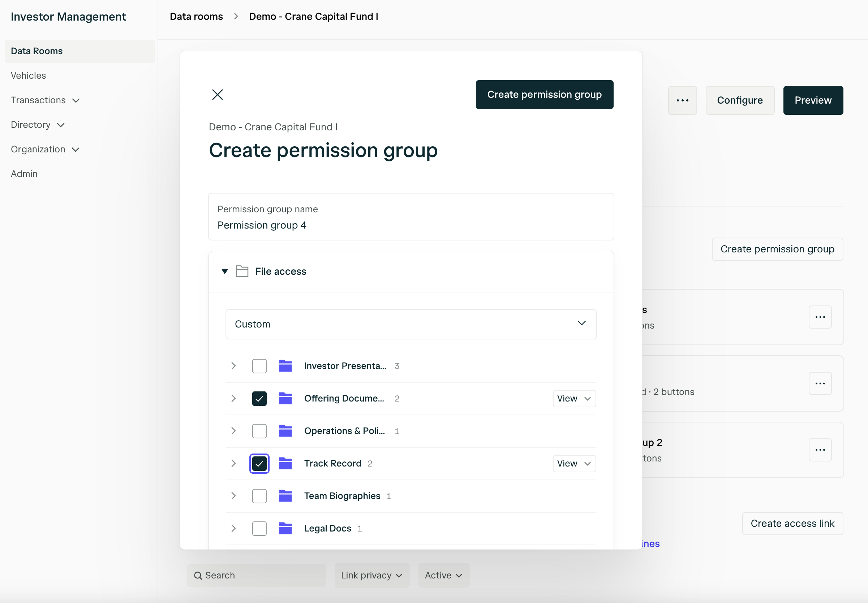
Task: Uncheck the Offering Documents folder checkbox
Action: pos(259,398)
